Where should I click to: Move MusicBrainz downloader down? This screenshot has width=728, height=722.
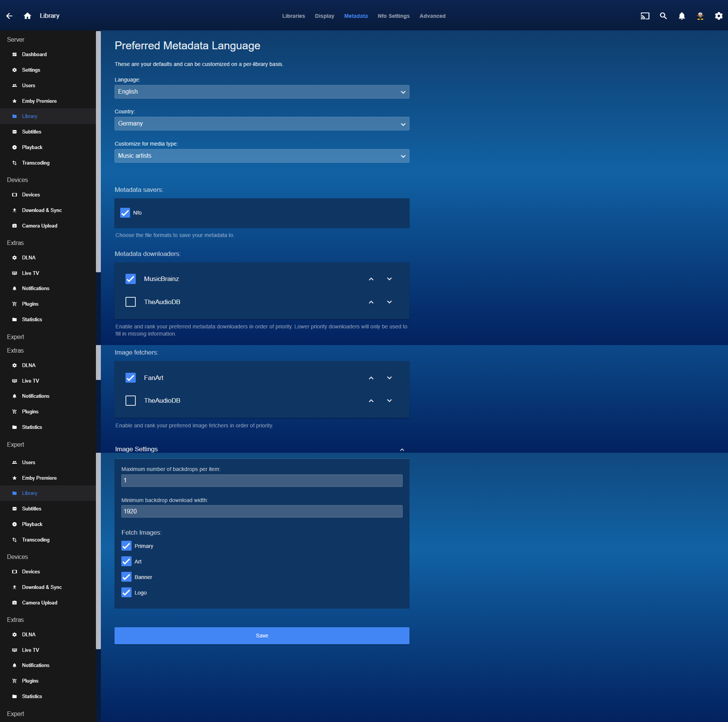[389, 279]
